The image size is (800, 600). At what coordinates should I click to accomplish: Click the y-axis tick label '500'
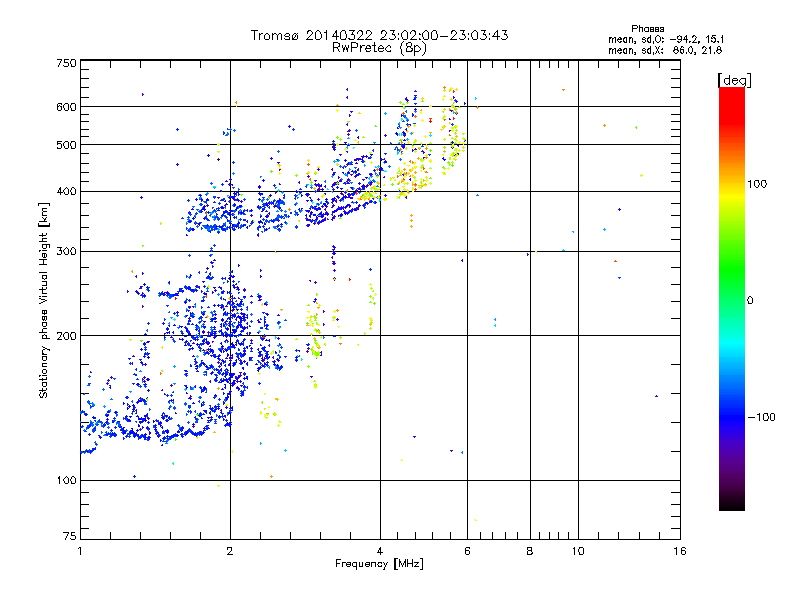pos(67,145)
